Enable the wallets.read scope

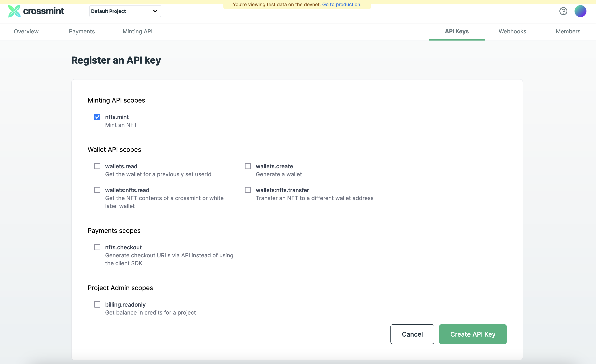pyautogui.click(x=97, y=166)
